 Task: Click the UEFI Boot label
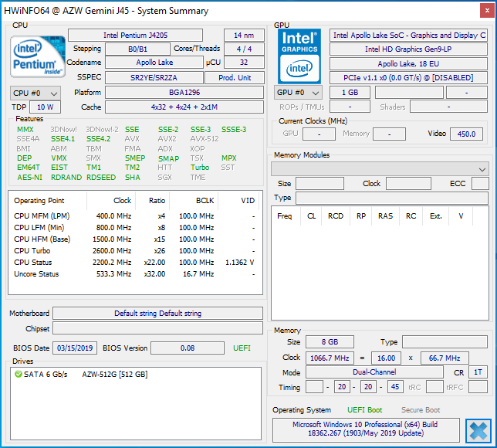click(364, 410)
